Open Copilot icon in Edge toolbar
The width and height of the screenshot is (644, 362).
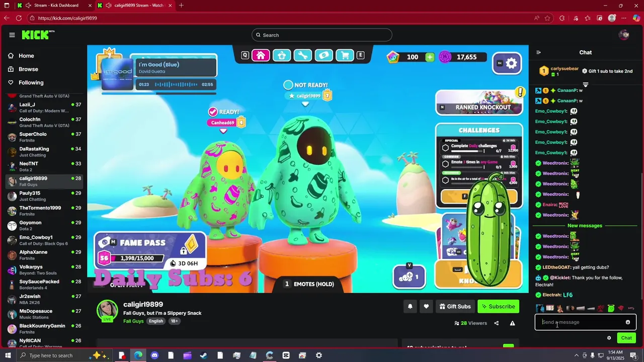coord(636,18)
